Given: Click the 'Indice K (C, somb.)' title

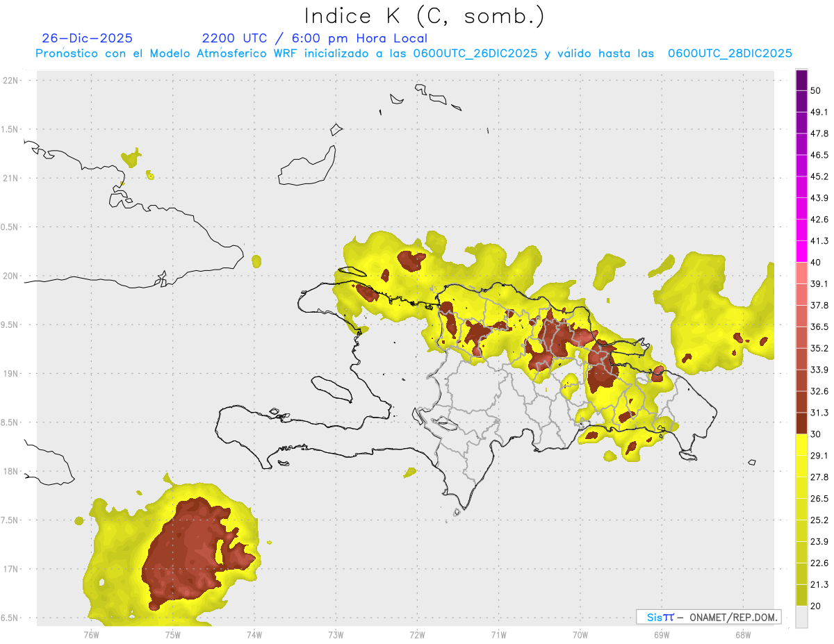Looking at the screenshot, I should 424,16.
